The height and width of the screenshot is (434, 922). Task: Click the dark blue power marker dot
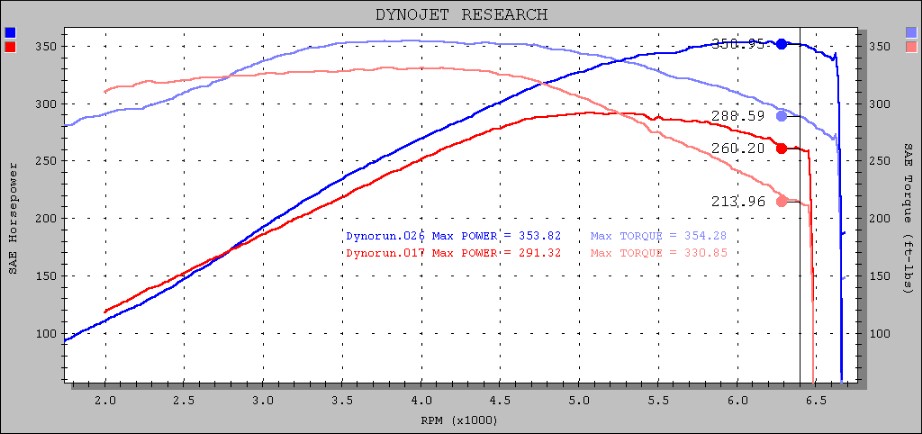click(x=782, y=44)
